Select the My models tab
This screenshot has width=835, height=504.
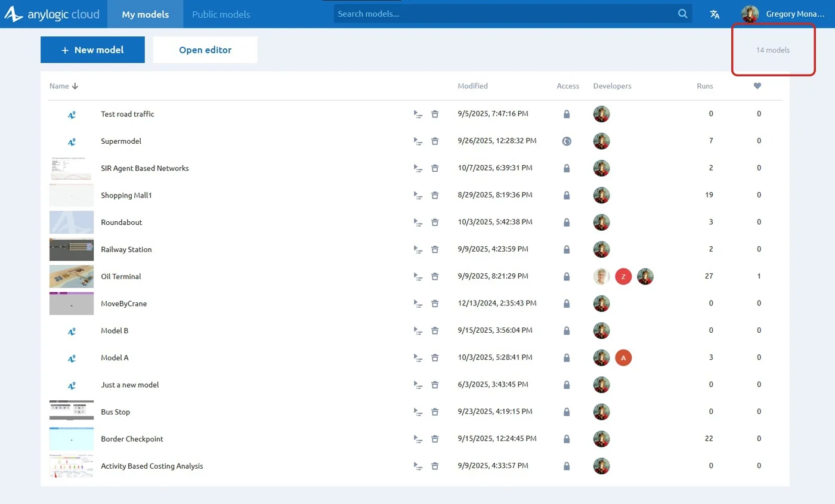(145, 14)
